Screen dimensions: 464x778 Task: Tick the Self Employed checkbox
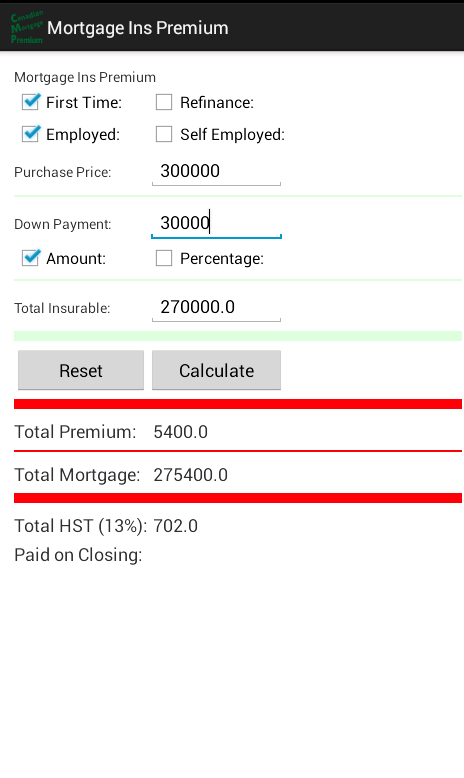click(x=164, y=134)
